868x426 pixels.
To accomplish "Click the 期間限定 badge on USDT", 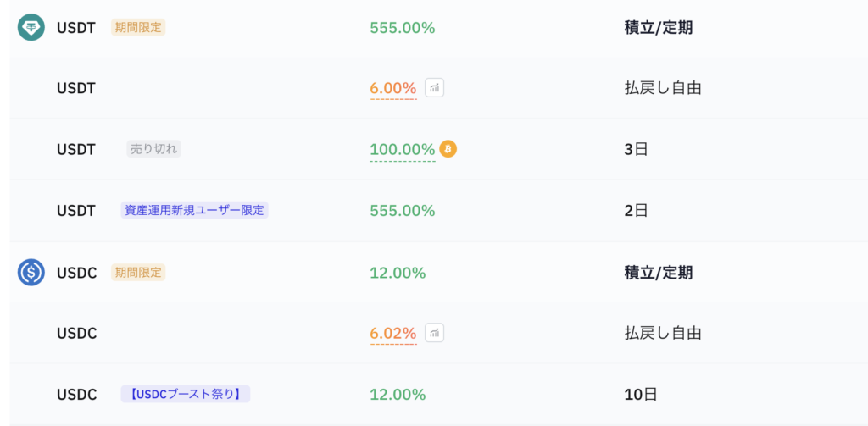I will [x=138, y=27].
